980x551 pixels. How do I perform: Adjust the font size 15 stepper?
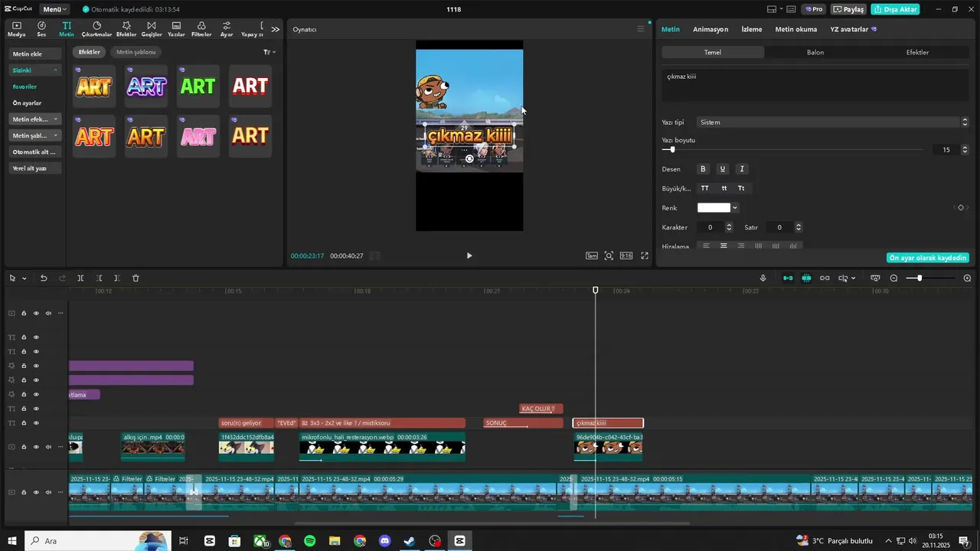pyautogui.click(x=965, y=150)
